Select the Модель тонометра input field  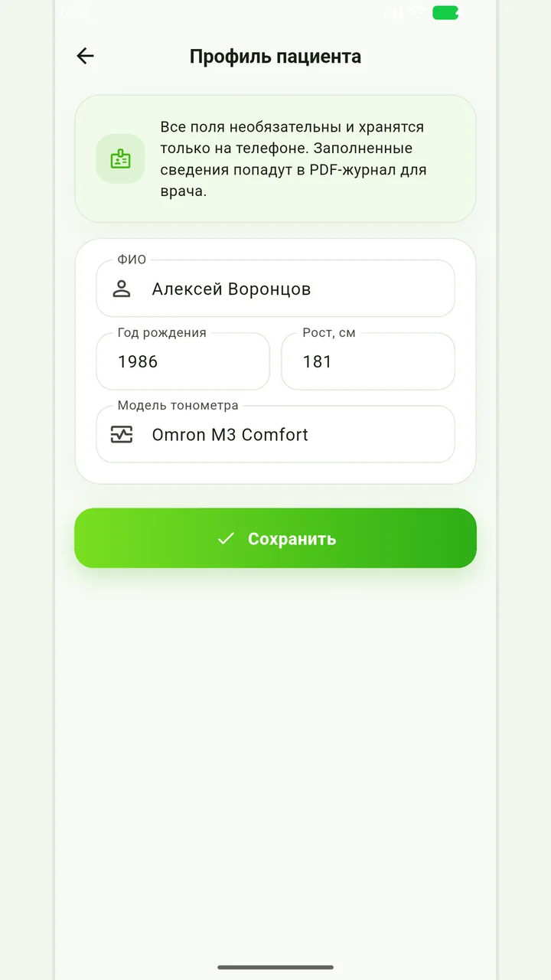pyautogui.click(x=275, y=434)
